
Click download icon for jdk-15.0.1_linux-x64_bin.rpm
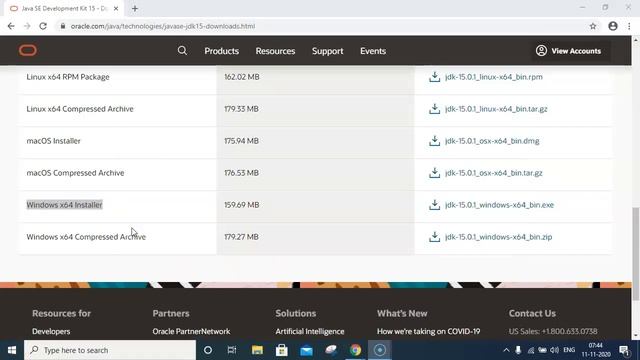pyautogui.click(x=434, y=77)
